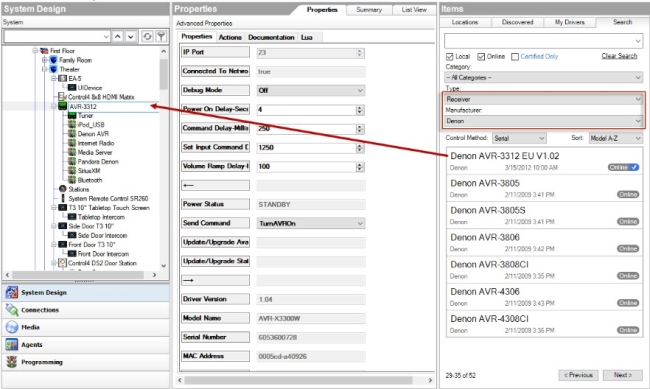
Task: Open the Sort dropdown Model A-Z
Action: coord(616,138)
